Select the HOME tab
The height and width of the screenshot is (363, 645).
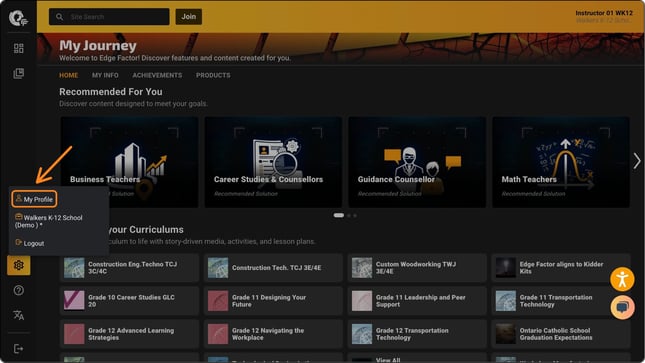point(68,75)
